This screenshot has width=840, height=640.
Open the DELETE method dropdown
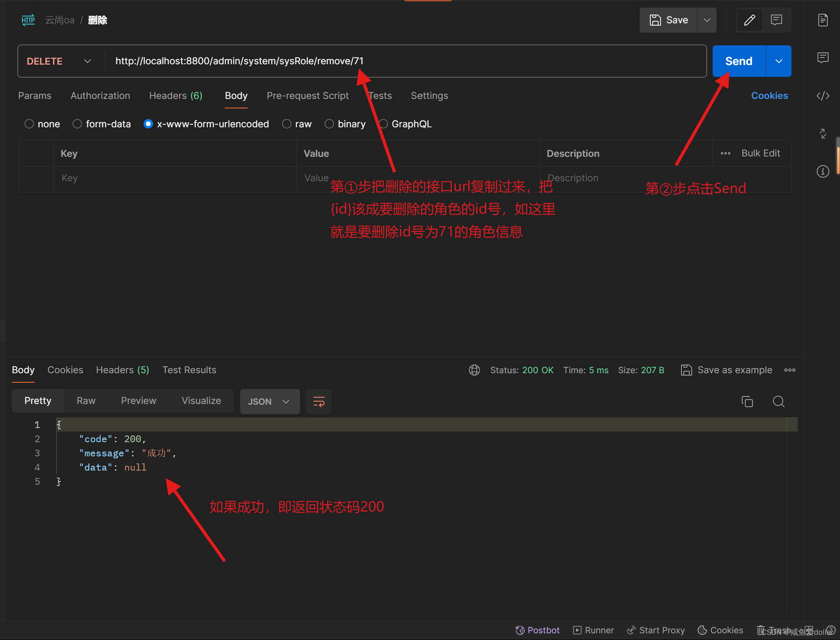[x=59, y=61]
